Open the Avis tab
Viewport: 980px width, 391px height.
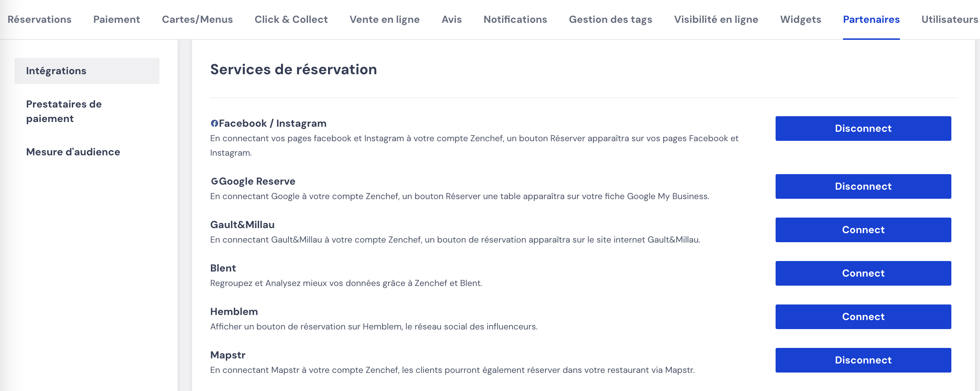click(x=452, y=20)
